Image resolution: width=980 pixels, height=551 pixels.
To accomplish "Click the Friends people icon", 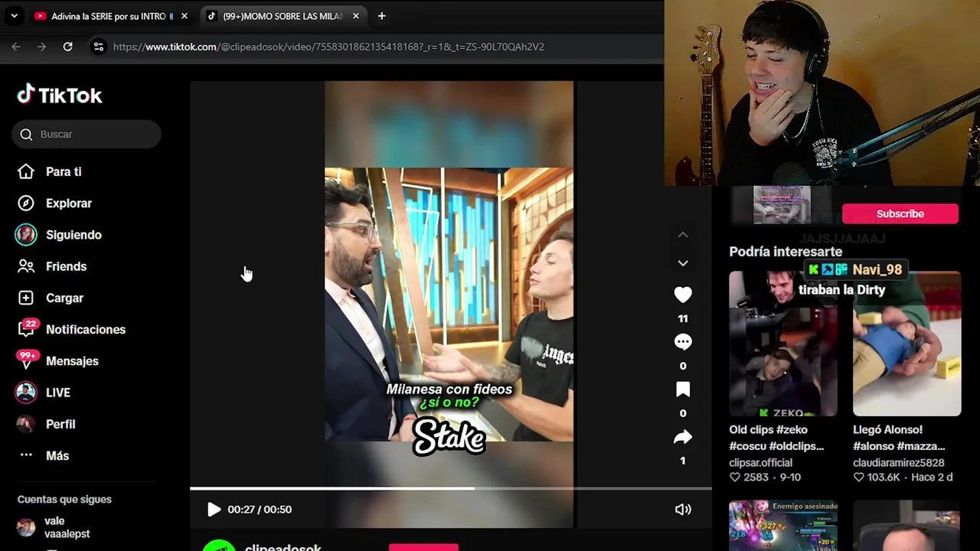I will click(x=26, y=266).
